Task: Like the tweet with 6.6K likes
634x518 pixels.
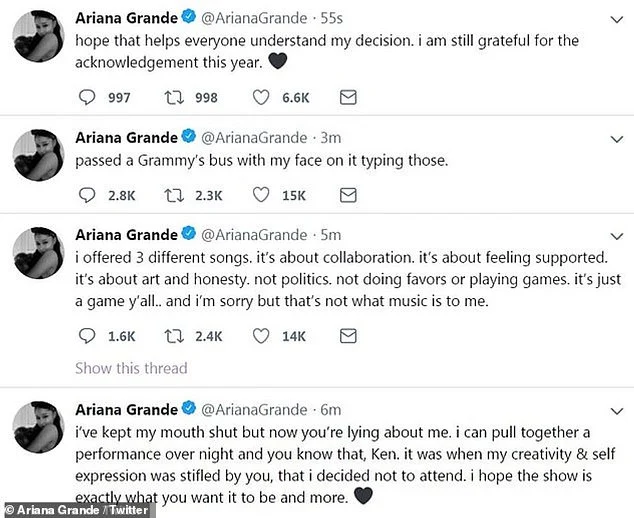Action: click(262, 97)
